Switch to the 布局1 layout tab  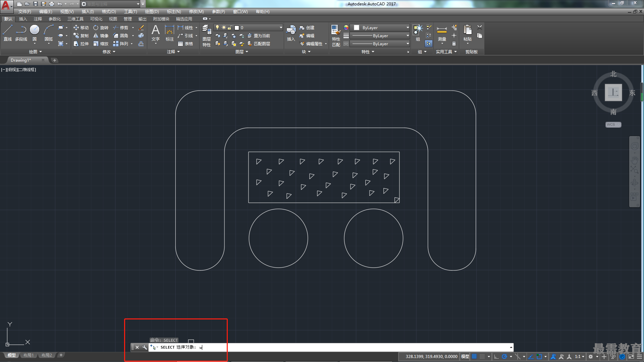pyautogui.click(x=29, y=355)
